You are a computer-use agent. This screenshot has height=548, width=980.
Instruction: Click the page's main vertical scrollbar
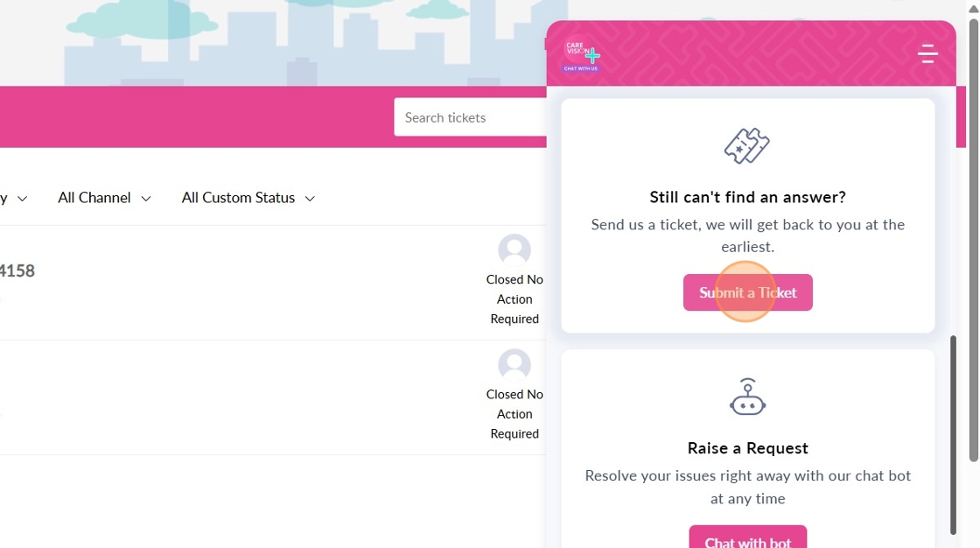[974, 236]
